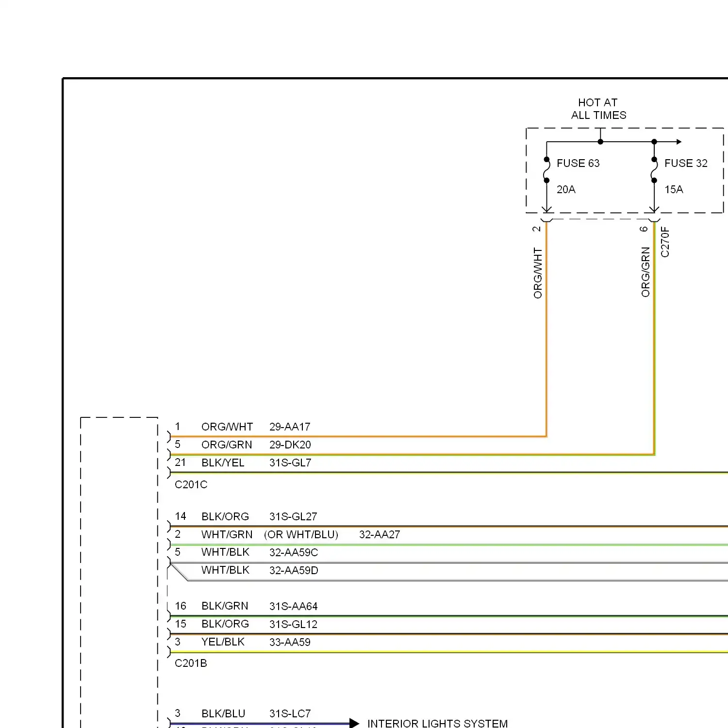Select circuit code 29-AA17
Viewport: 728px width, 728px height.
pyautogui.click(x=290, y=427)
